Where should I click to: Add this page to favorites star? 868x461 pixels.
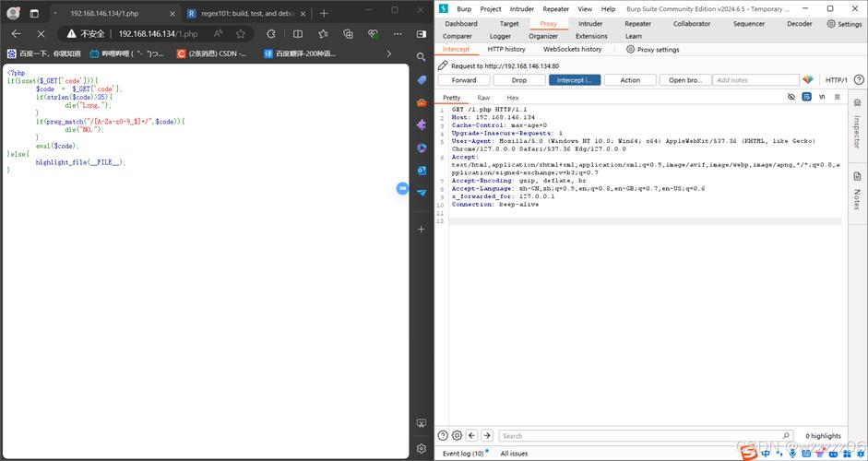pyautogui.click(x=240, y=34)
